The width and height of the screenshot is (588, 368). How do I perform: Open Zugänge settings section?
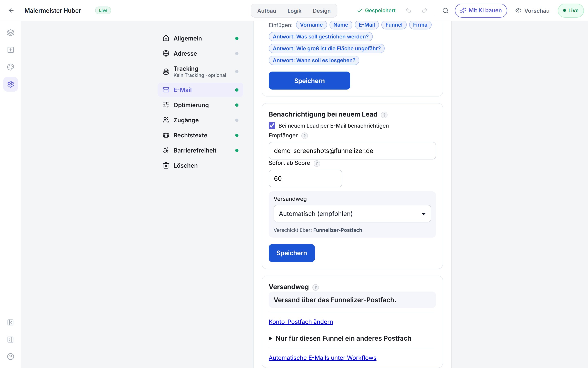200,120
